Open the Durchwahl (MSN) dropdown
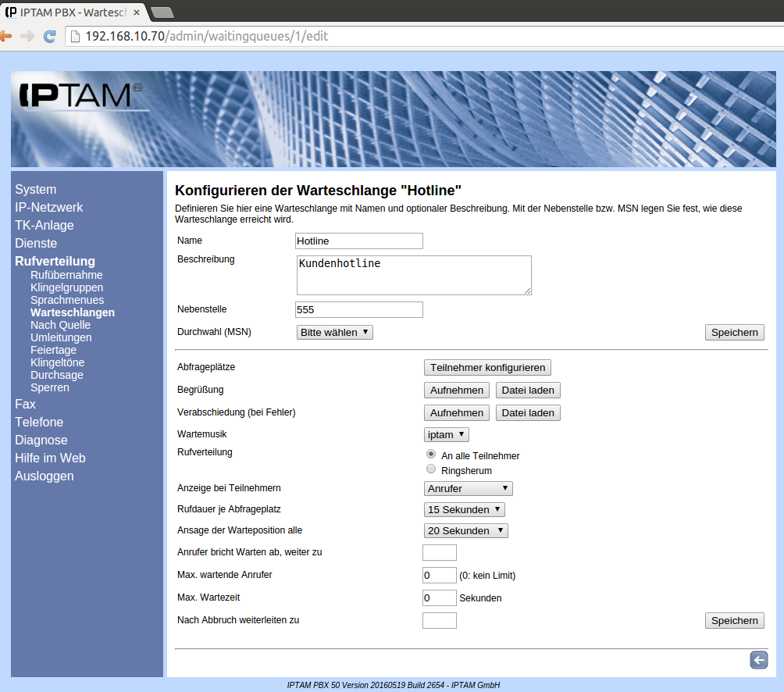Viewport: 784px width, 692px height. coord(335,332)
